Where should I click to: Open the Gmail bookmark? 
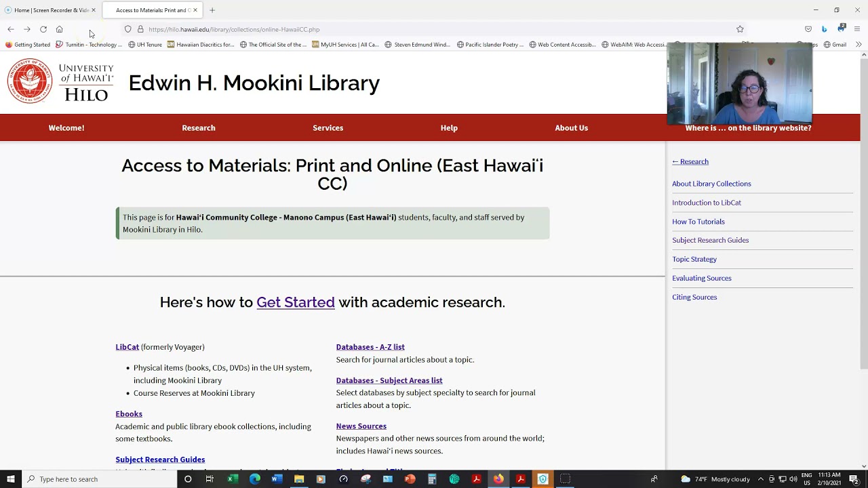(835, 45)
